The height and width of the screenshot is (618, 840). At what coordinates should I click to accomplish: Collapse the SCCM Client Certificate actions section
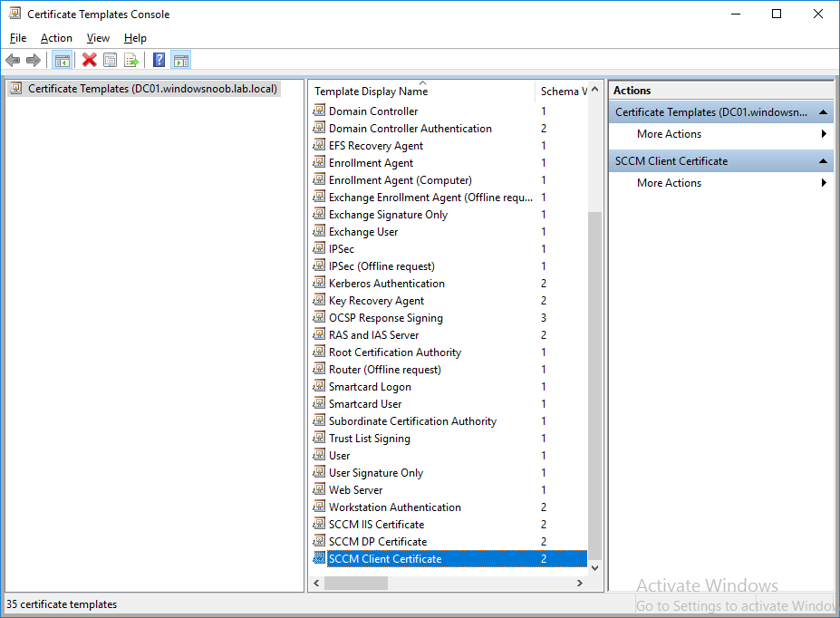click(x=824, y=160)
